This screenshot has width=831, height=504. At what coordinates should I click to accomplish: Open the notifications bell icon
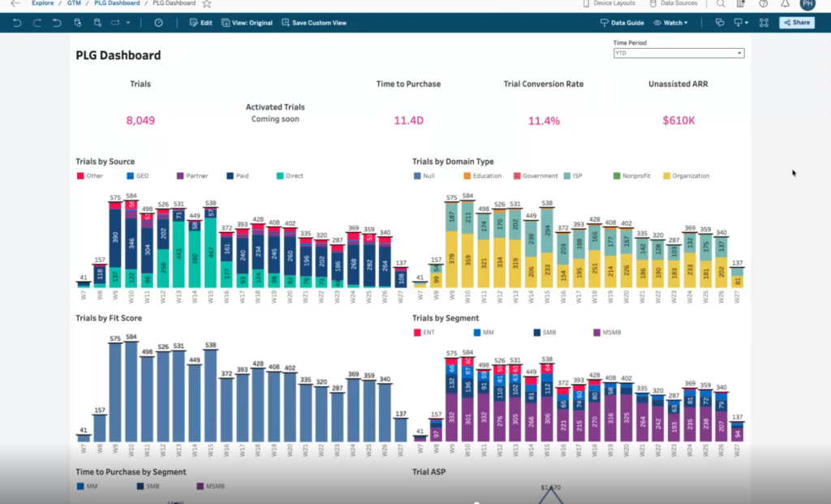(x=785, y=4)
